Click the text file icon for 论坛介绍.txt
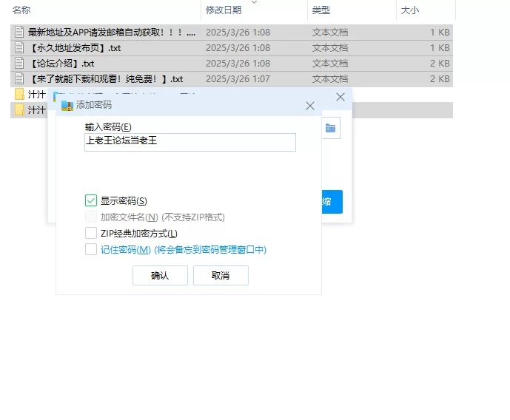This screenshot has height=420, width=510. coord(20,64)
